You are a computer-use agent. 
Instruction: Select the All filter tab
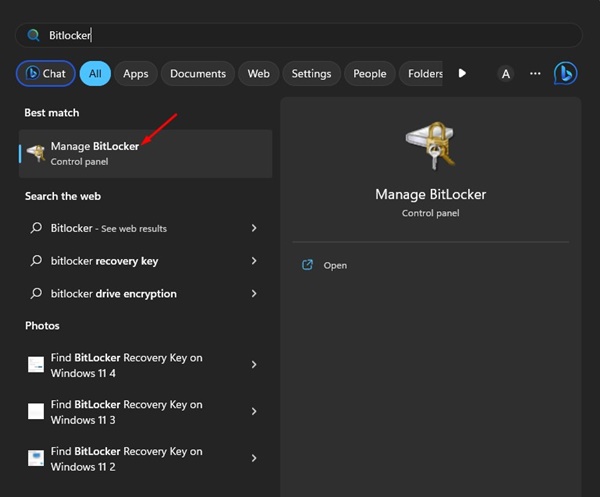[95, 73]
